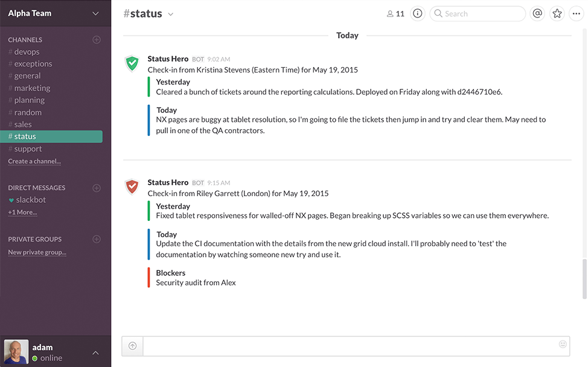Click the New private group link
The image size is (588, 367).
37,252
